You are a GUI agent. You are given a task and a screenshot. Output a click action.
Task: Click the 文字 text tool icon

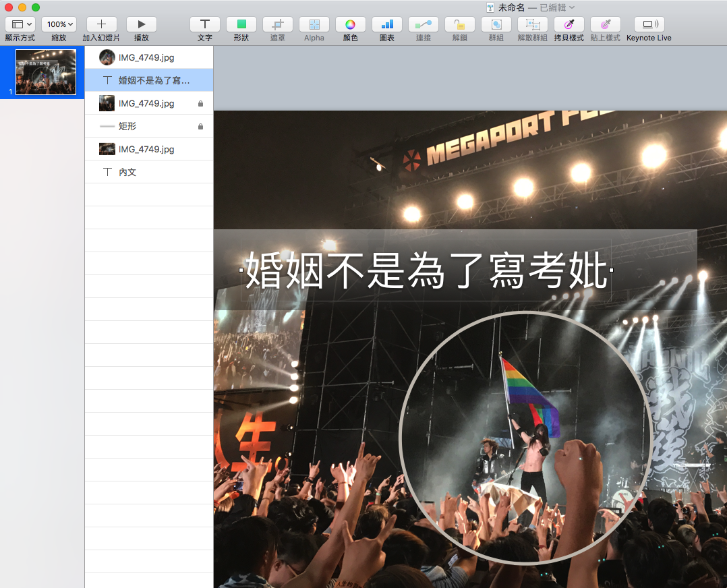point(204,24)
